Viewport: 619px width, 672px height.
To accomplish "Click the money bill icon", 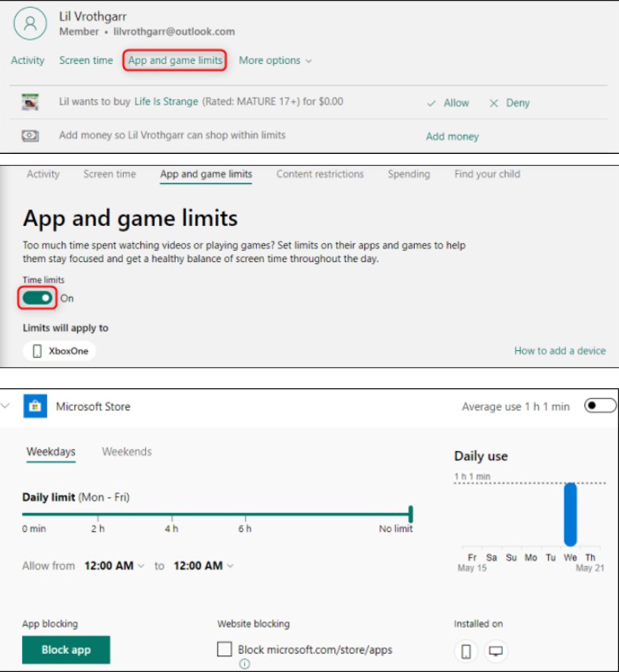I will (30, 136).
